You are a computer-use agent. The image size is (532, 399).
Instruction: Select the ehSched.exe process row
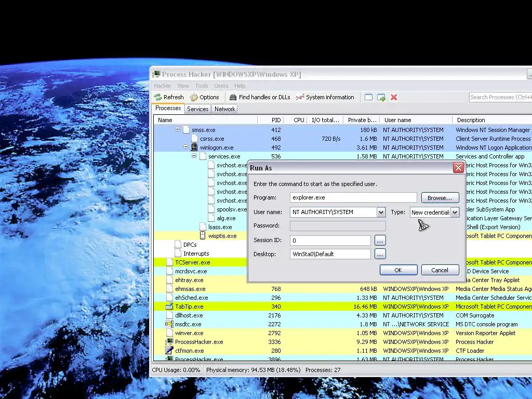click(x=343, y=298)
